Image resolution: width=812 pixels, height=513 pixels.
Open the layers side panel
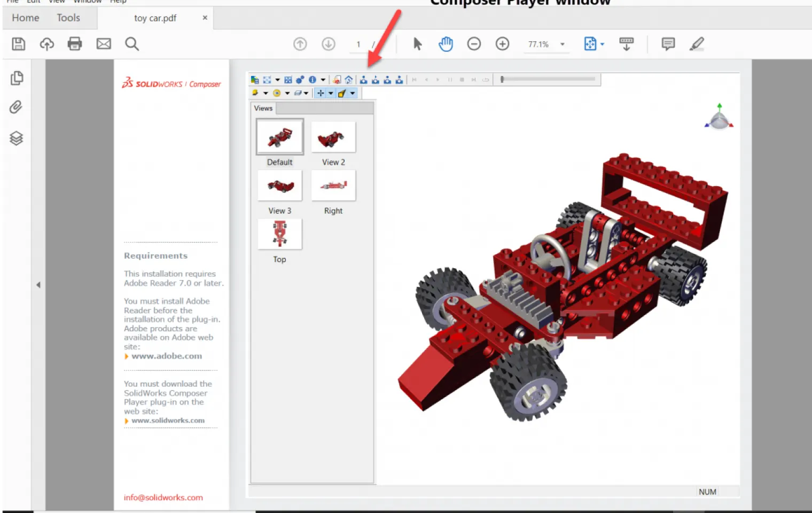pos(17,138)
